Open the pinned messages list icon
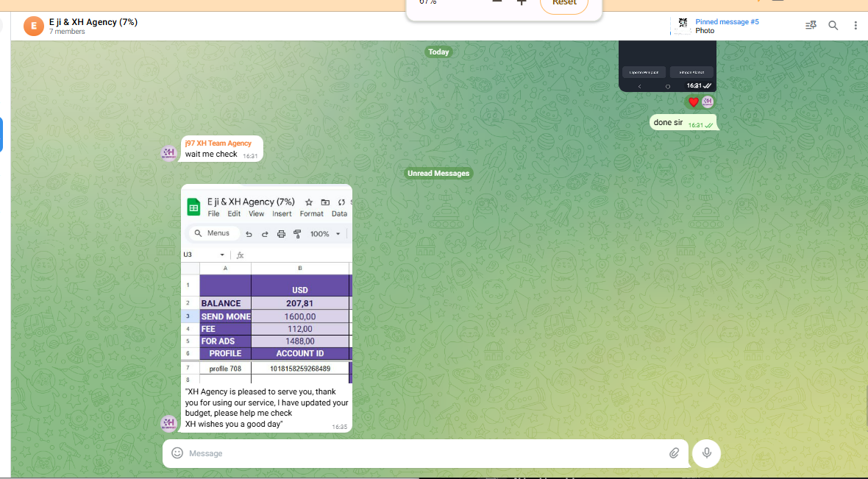The width and height of the screenshot is (868, 479). pos(811,26)
